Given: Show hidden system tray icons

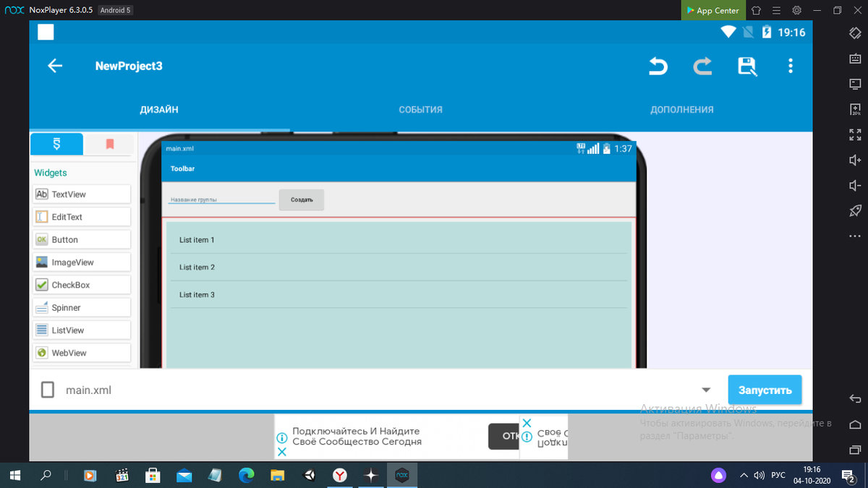Looking at the screenshot, I should (744, 476).
